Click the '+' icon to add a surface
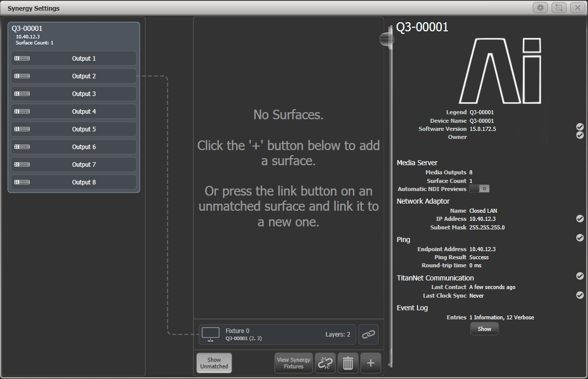The image size is (588, 379). tap(371, 363)
